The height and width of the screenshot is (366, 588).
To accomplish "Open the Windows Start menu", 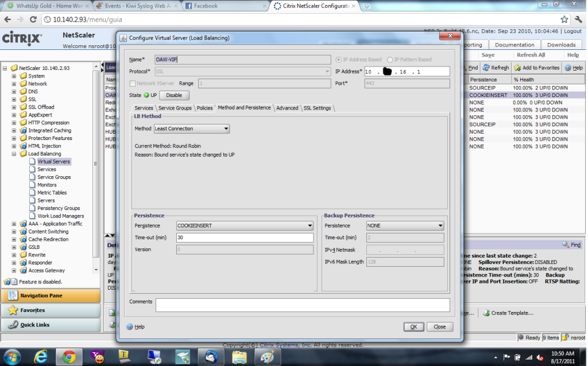I will tap(13, 357).
